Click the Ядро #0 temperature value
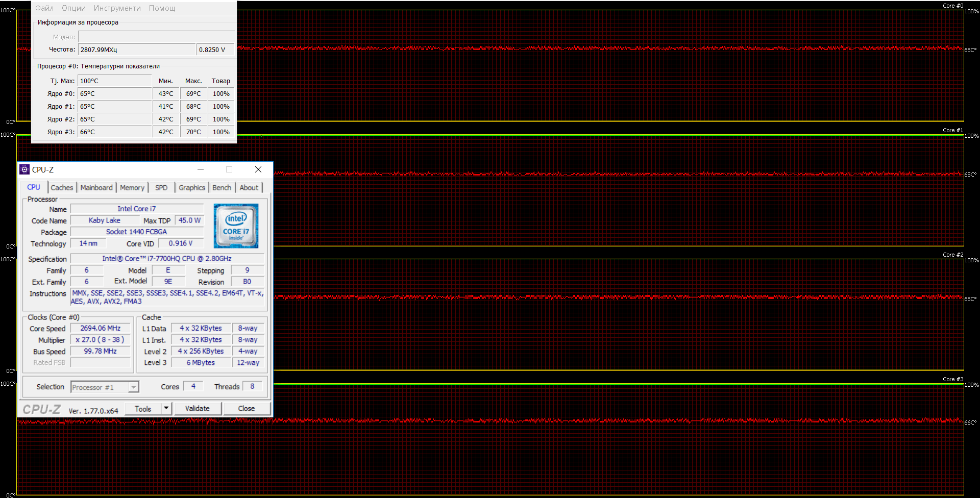 pyautogui.click(x=114, y=93)
